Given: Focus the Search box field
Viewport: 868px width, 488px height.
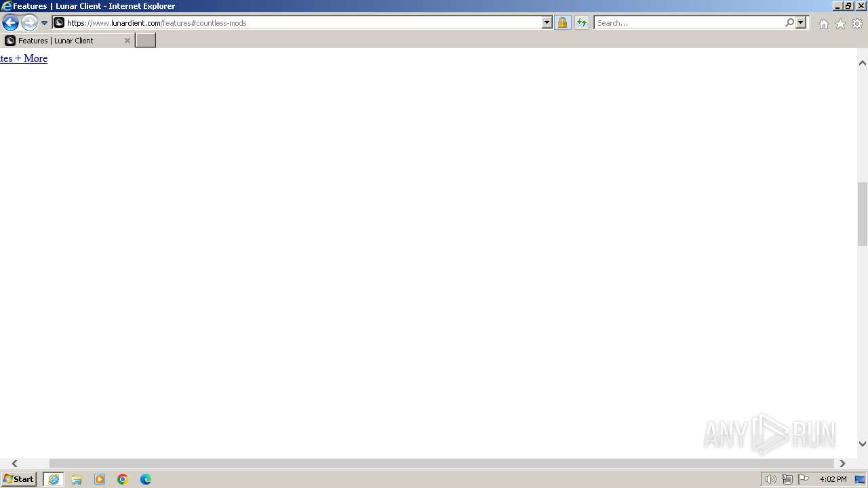Looking at the screenshot, I should point(689,22).
